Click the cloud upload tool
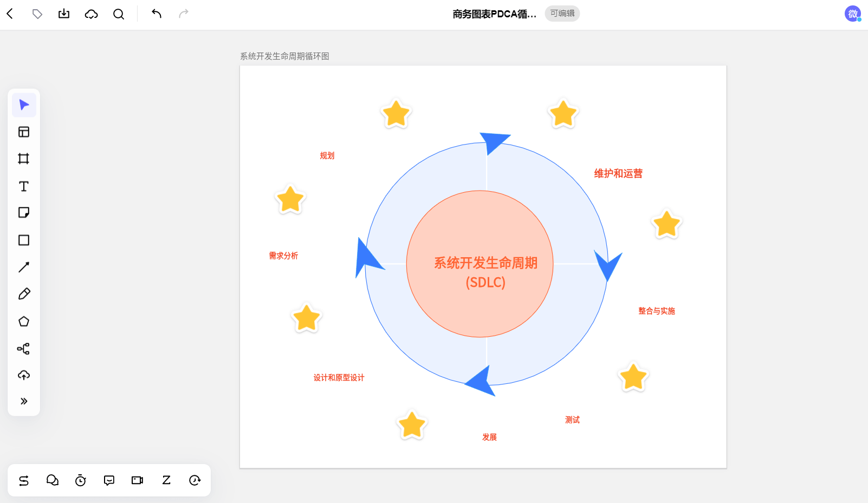Screen dimensions: 868x503 coord(24,375)
